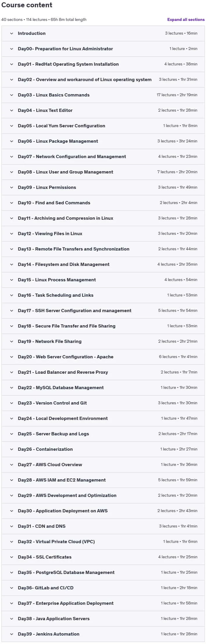Click chevron icon beside Day26 Containerization
Image resolution: width=206 pixels, height=644 pixels.
tap(12, 449)
